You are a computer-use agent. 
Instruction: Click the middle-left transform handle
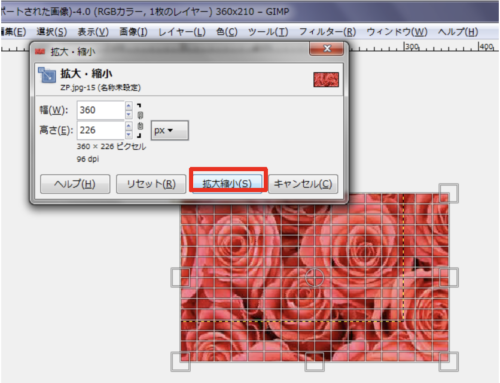point(180,277)
